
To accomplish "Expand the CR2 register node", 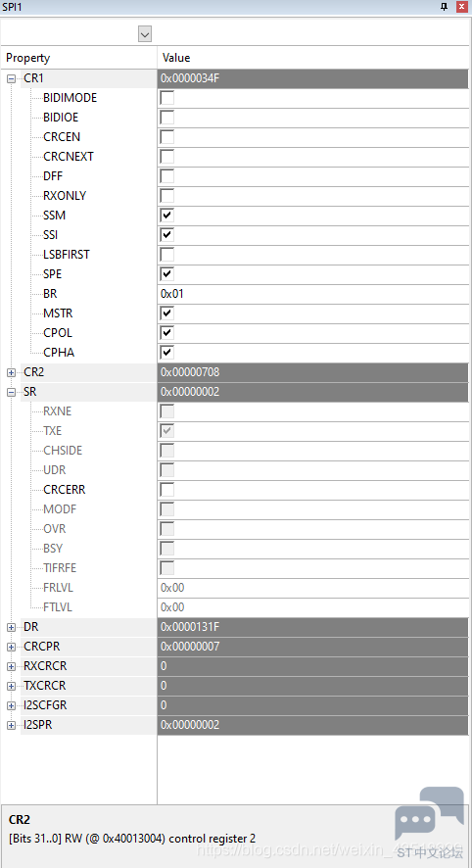I will point(11,372).
